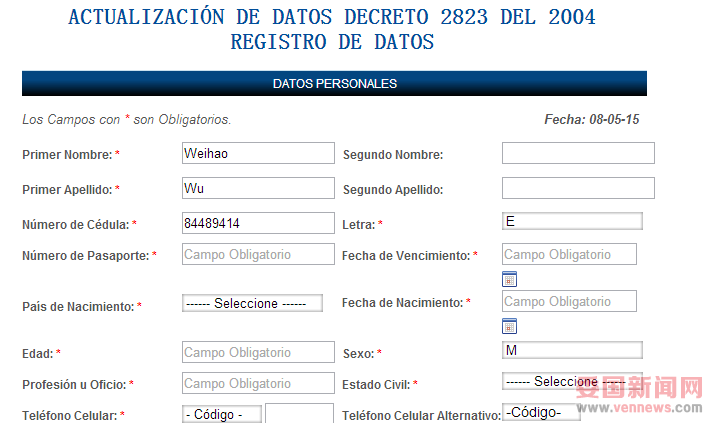Click the 'Primer Nombre:' label

[67, 155]
